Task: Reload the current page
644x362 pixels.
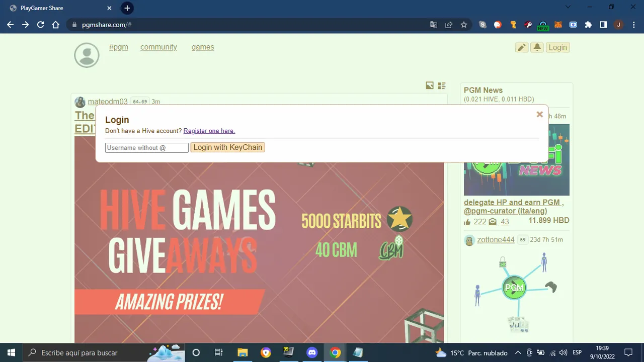Action: tap(40, 25)
